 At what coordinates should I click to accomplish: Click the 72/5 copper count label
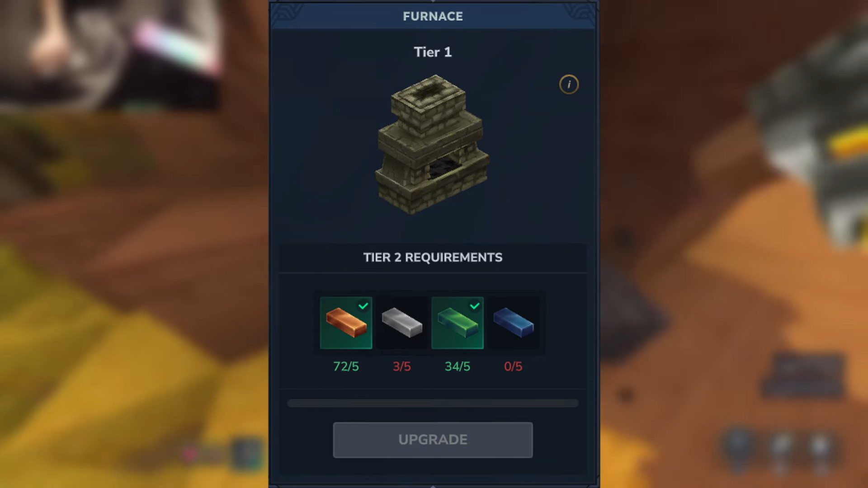point(346,366)
